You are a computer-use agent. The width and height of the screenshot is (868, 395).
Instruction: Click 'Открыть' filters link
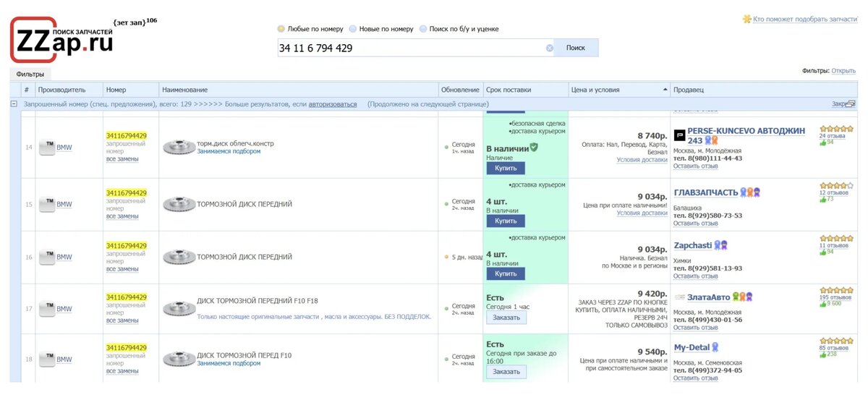pyautogui.click(x=843, y=71)
